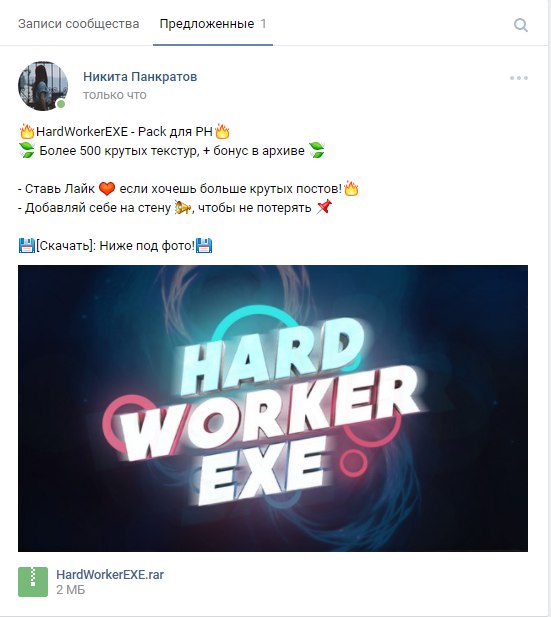Click the red heart emoji after Ставь Лайк
The height and width of the screenshot is (617, 551).
(x=107, y=189)
